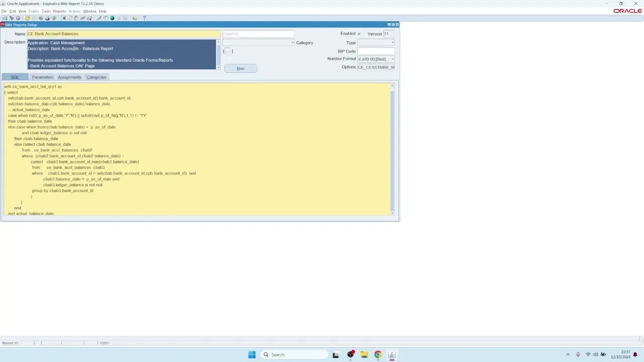Click the 'group by cbab3.bank_account_id' line

62,191
